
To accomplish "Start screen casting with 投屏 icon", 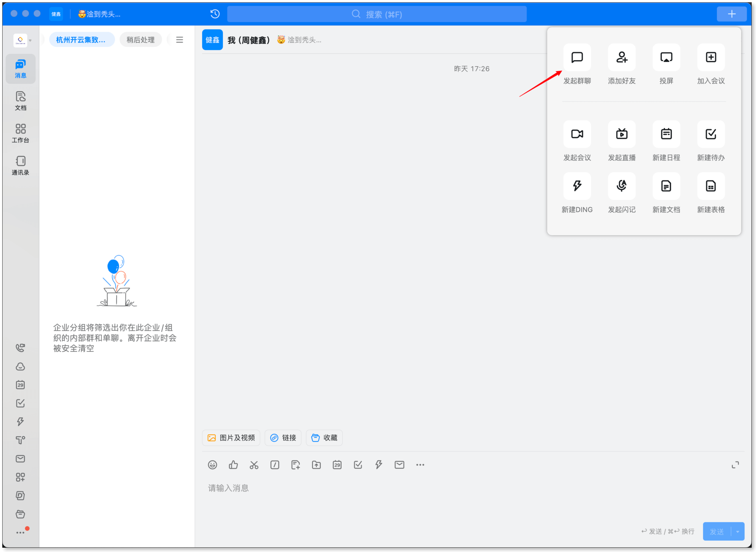I will pos(666,57).
